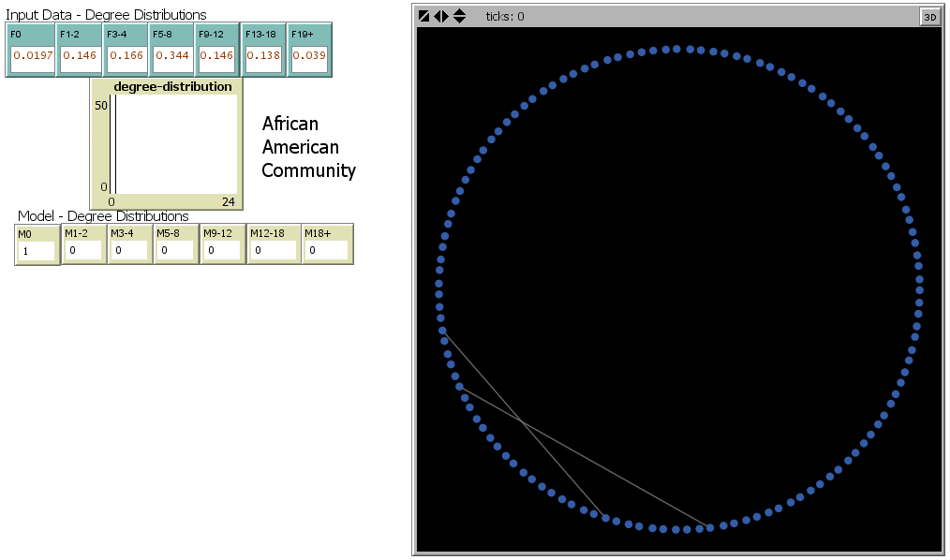Click the up-down arrows icon
Image resolution: width=950 pixels, height=560 pixels.
[x=459, y=16]
